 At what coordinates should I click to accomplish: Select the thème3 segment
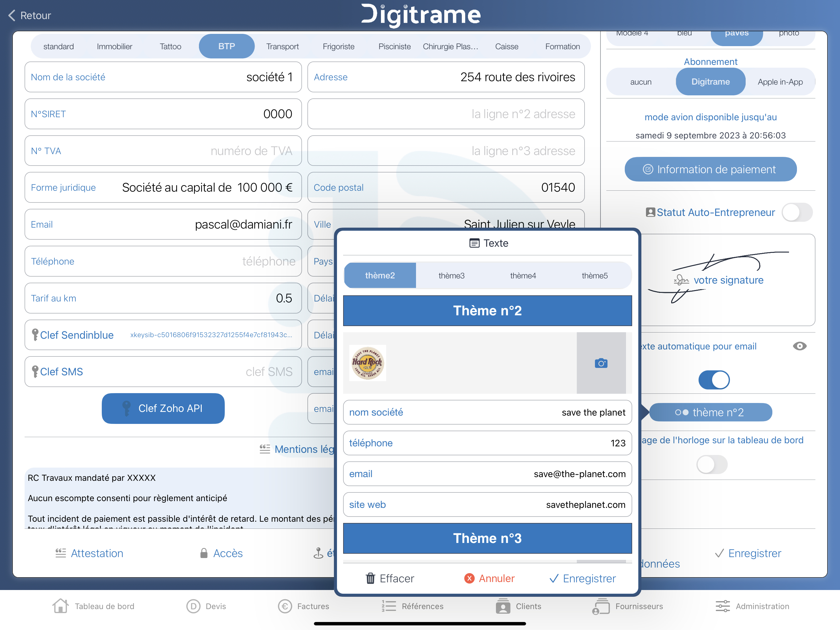pyautogui.click(x=452, y=276)
